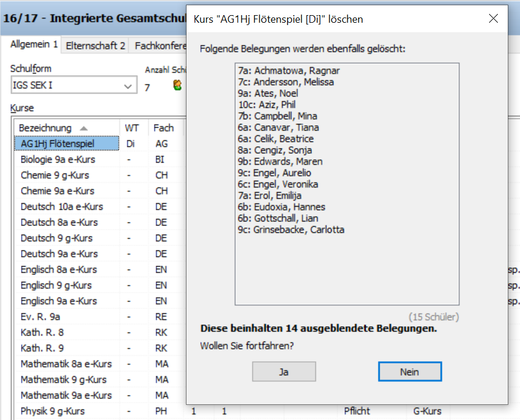This screenshot has height=420, width=520.
Task: Switch to the Elternschaft 2 tab
Action: tap(95, 45)
